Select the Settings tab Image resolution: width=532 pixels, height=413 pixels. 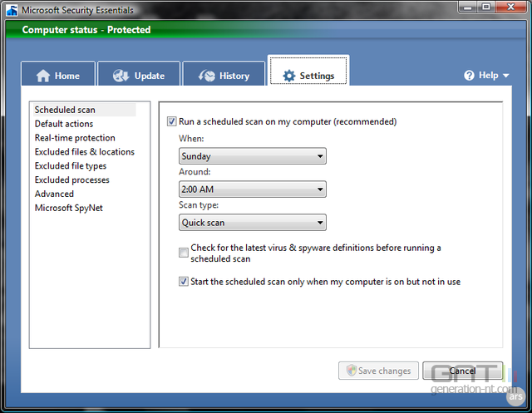coord(308,71)
